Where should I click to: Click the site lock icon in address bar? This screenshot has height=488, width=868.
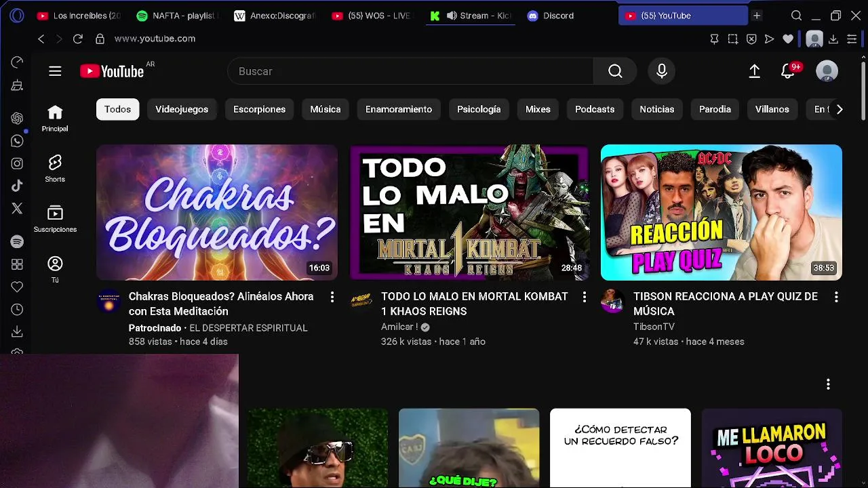(x=100, y=39)
